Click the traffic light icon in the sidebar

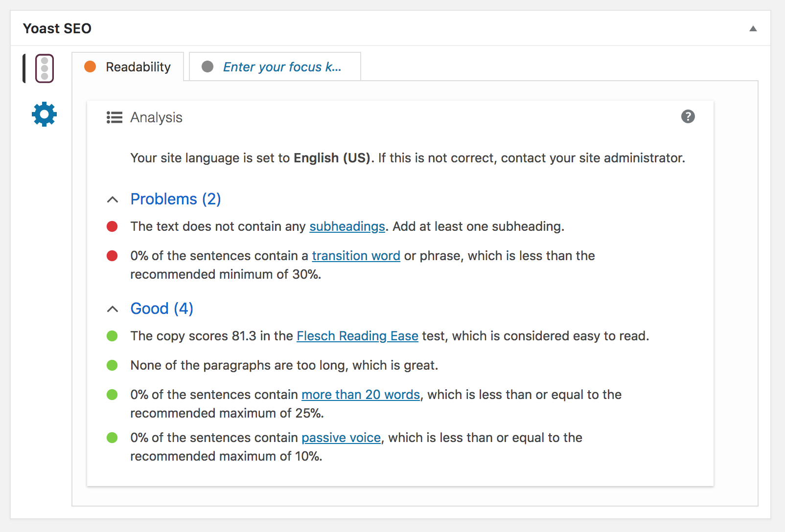coord(44,68)
